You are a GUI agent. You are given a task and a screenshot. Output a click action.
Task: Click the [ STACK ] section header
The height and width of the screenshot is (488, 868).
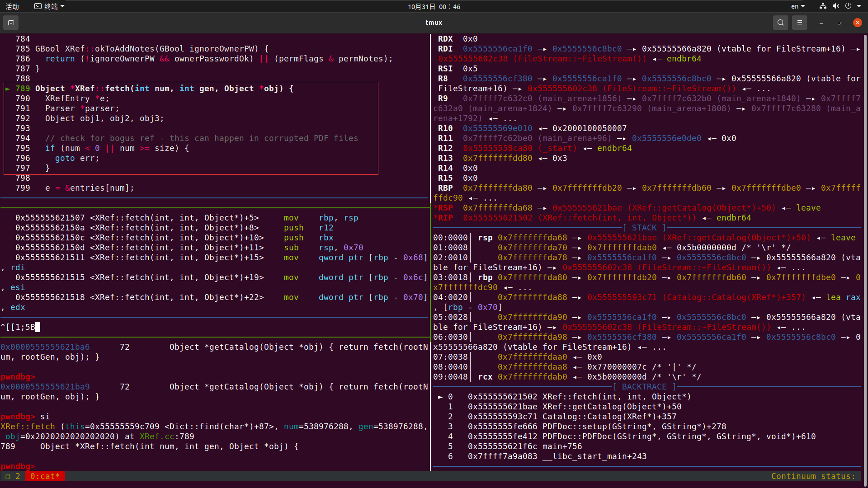point(644,228)
